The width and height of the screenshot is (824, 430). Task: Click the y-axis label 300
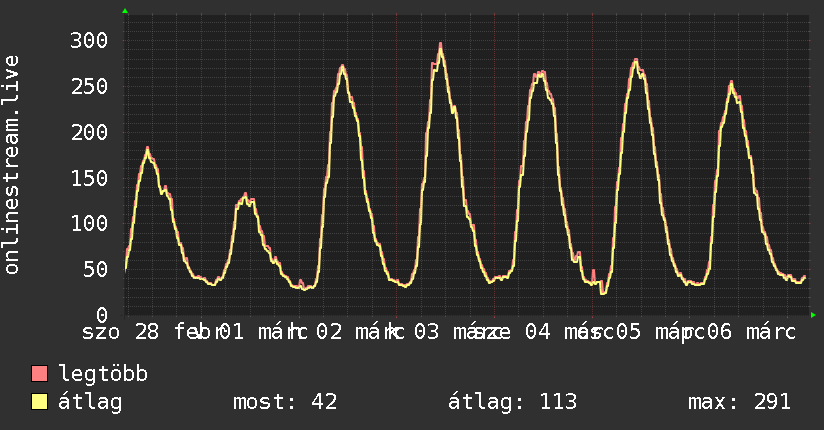[89, 40]
